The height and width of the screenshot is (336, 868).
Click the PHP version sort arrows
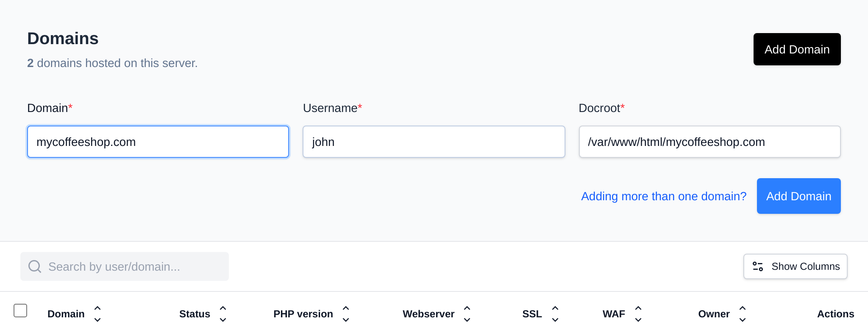[x=346, y=314]
